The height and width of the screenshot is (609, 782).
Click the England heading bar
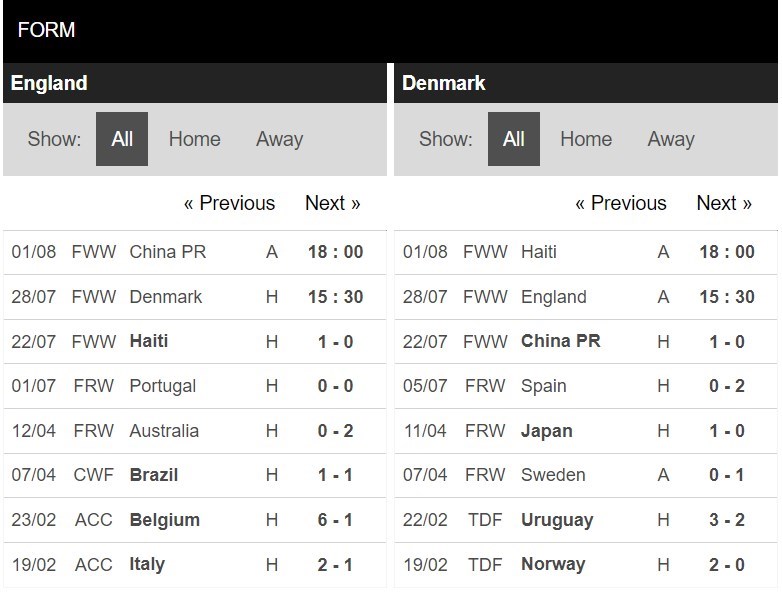tap(195, 83)
